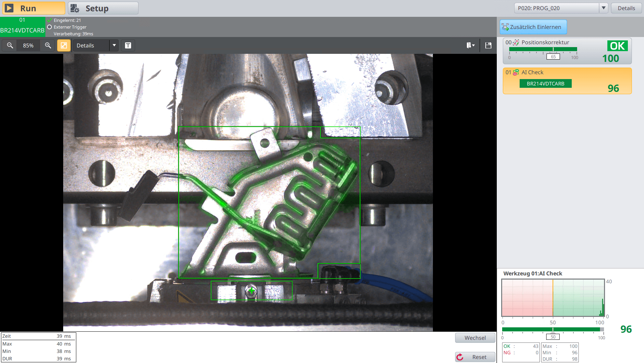
Task: Toggle the fit-to-window orange icon
Action: [64, 45]
